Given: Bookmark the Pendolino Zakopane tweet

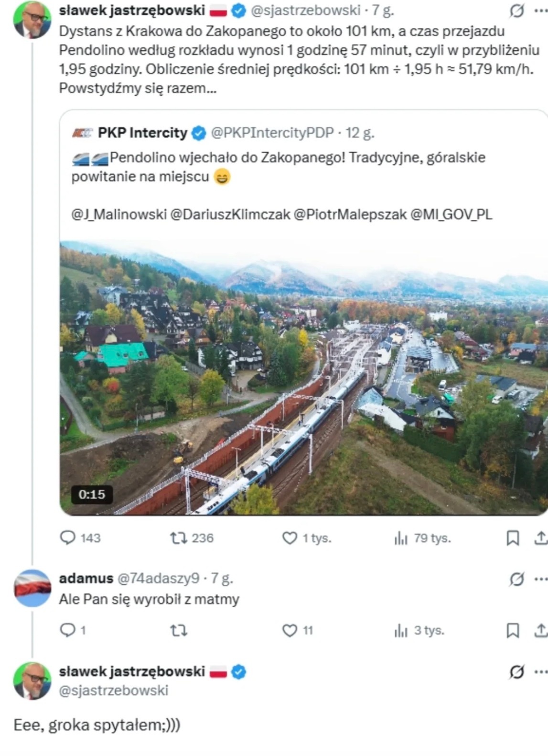Looking at the screenshot, I should click(513, 538).
